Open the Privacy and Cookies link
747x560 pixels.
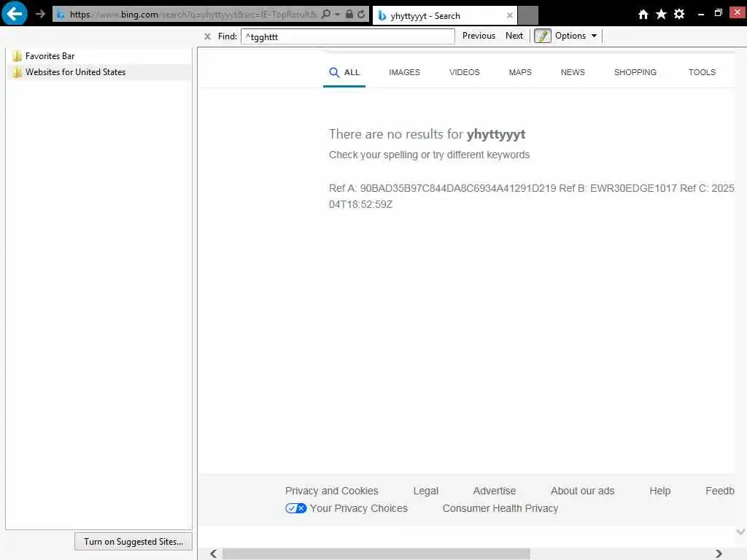[332, 491]
